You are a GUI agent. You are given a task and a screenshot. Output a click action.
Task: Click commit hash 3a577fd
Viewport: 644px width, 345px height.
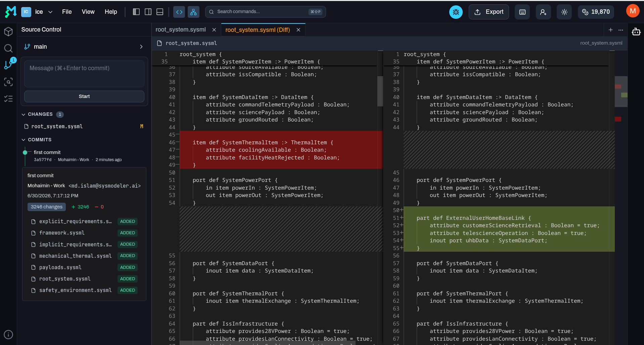coord(43,160)
